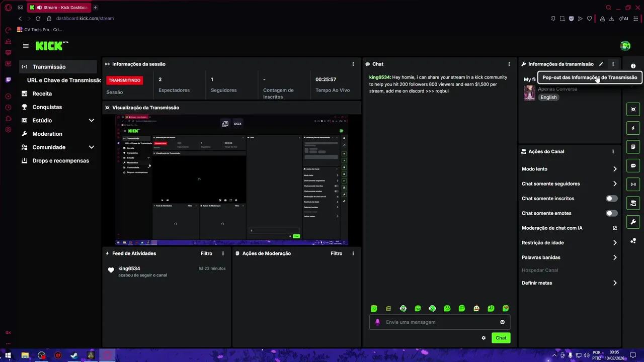
Task: Click the info icon in right toolbar
Action: 633,66
